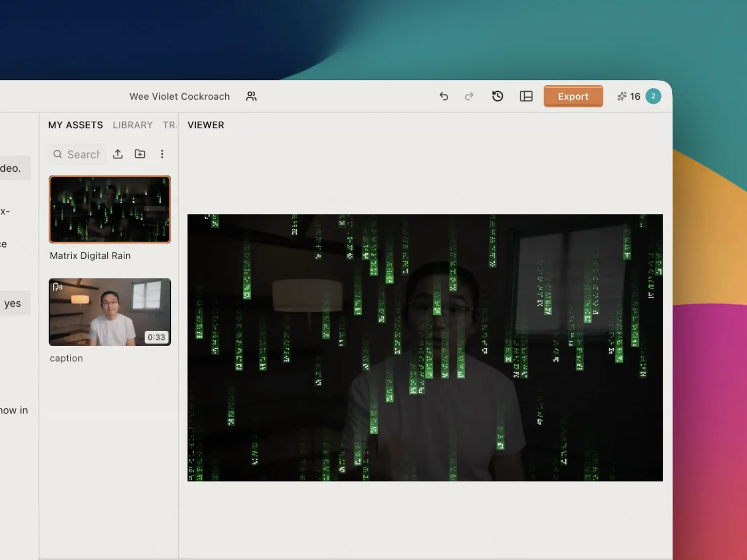Click the Export button
The width and height of the screenshot is (747, 560).
click(x=573, y=96)
